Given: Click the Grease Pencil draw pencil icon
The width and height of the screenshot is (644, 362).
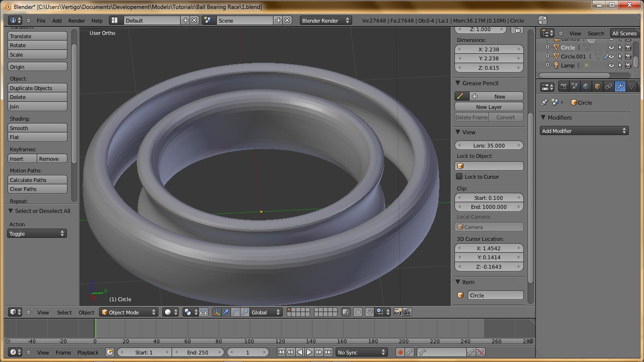Looking at the screenshot, I should click(460, 96).
